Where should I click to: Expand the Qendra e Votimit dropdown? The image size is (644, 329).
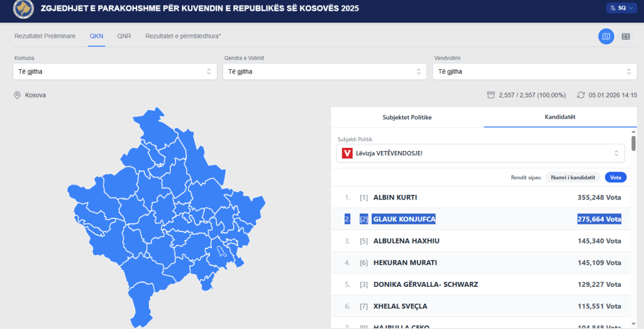[x=325, y=71]
